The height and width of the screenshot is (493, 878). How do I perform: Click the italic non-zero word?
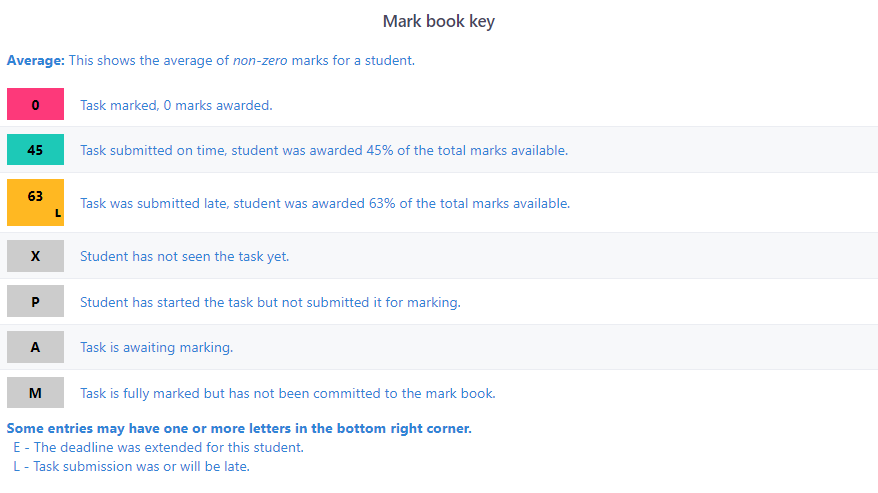[x=260, y=61]
